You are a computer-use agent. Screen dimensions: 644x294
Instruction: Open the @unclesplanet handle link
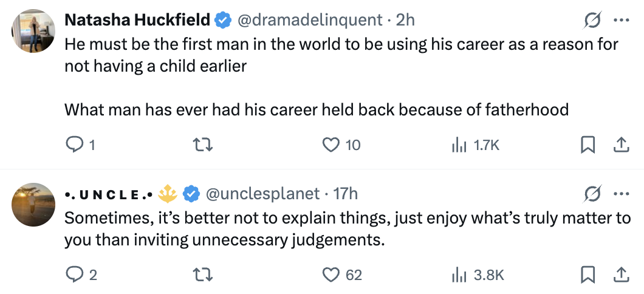pos(263,194)
